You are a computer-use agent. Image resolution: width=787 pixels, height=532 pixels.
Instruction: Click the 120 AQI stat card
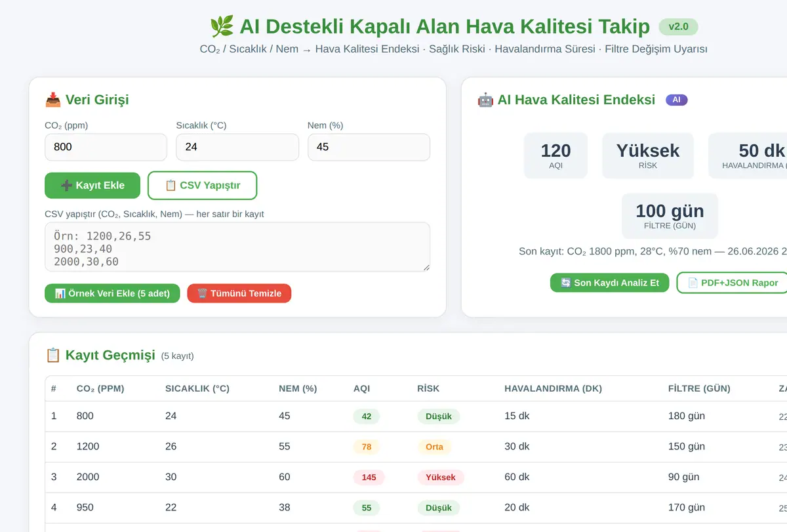click(555, 155)
